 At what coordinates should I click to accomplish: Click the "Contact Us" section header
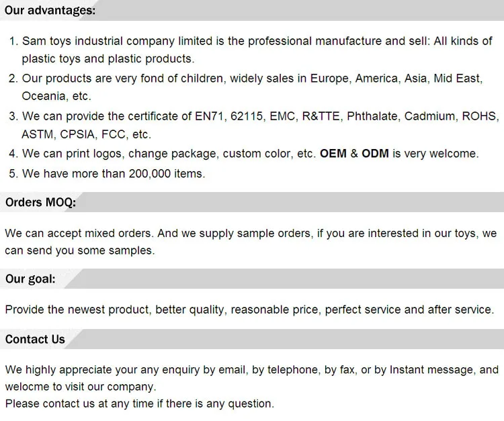pos(35,339)
